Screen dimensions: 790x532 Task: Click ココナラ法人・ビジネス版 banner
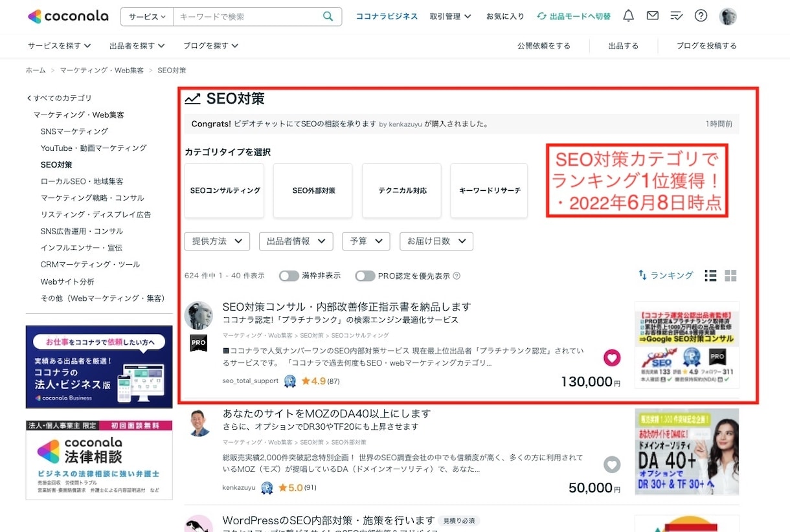99,367
